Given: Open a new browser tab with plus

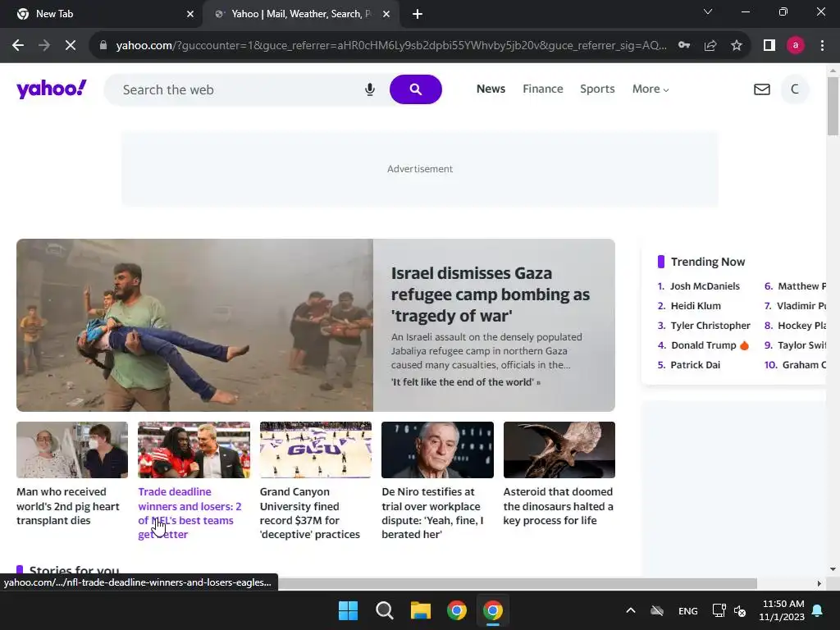Looking at the screenshot, I should click(x=418, y=15).
